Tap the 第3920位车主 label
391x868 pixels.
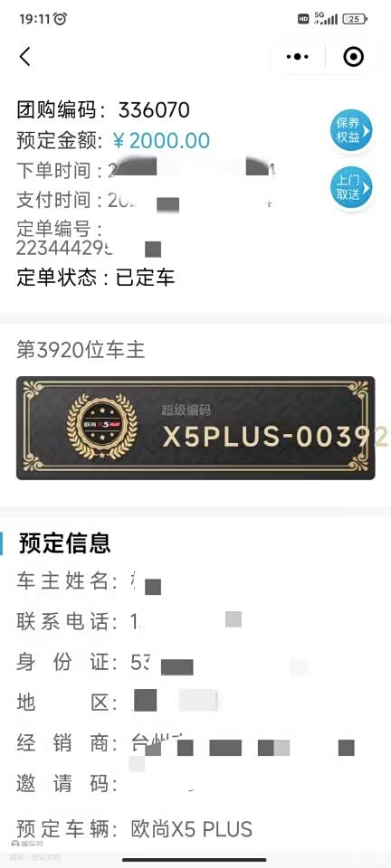(x=81, y=351)
